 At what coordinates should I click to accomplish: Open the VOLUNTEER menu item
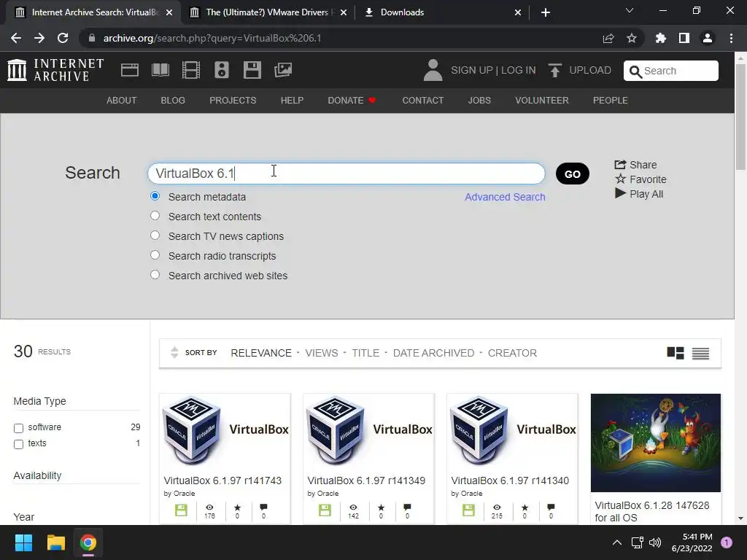[542, 101]
